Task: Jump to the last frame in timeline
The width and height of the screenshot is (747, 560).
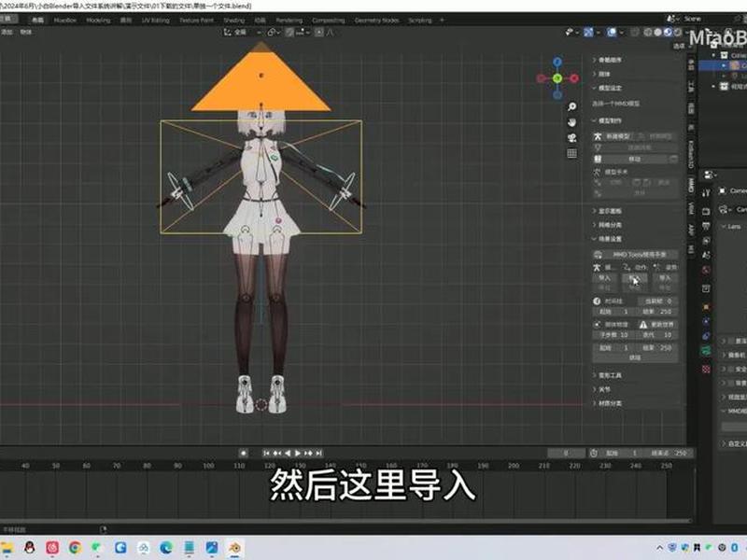Action: [x=319, y=454]
